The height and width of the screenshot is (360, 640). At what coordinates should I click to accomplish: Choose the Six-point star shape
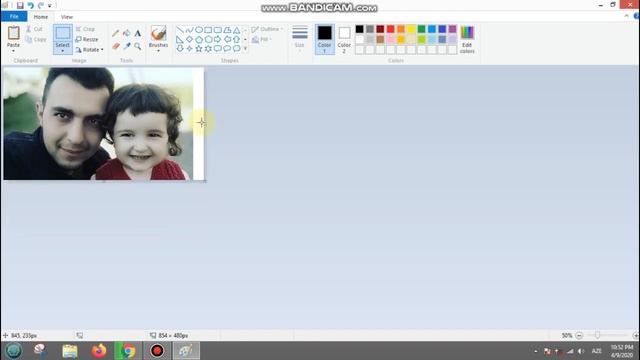tap(208, 49)
